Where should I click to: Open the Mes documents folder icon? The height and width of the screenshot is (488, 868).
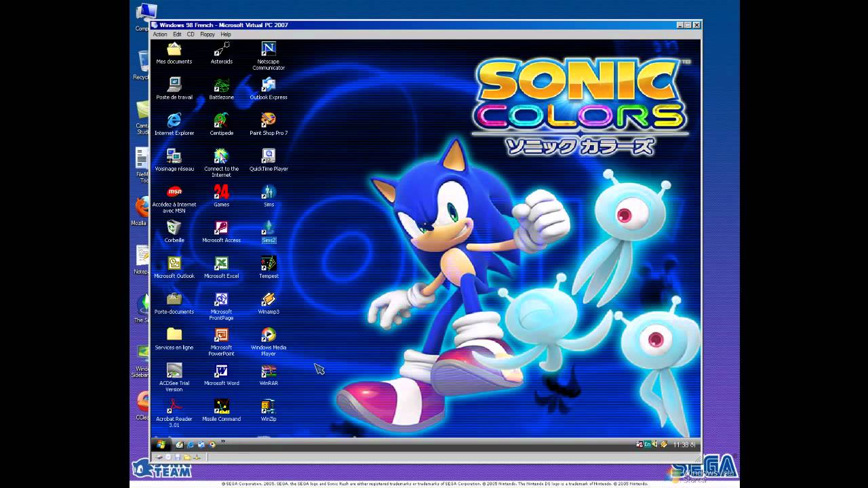coord(174,53)
